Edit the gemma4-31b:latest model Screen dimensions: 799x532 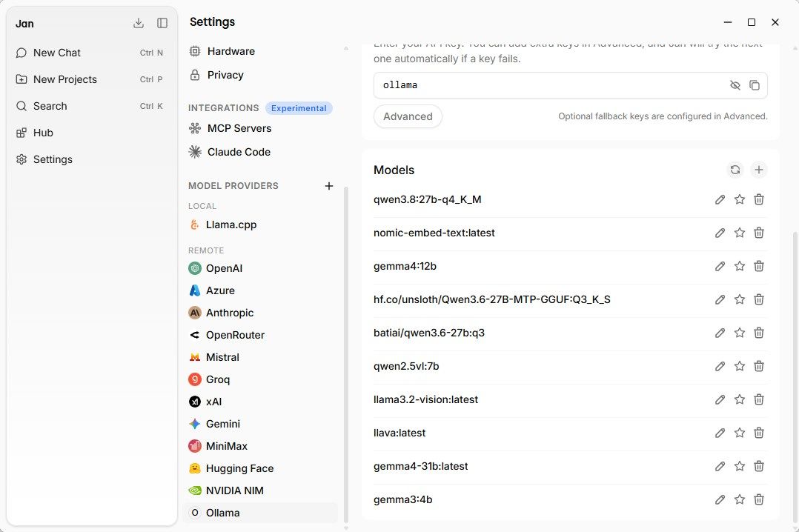(x=720, y=466)
